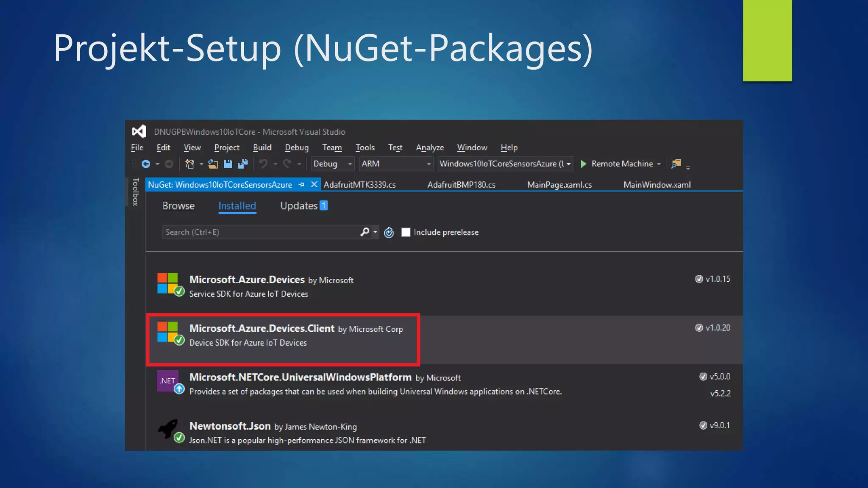Expand the search options dropdown arrow
Screen dimensions: 868x488
tap(375, 232)
